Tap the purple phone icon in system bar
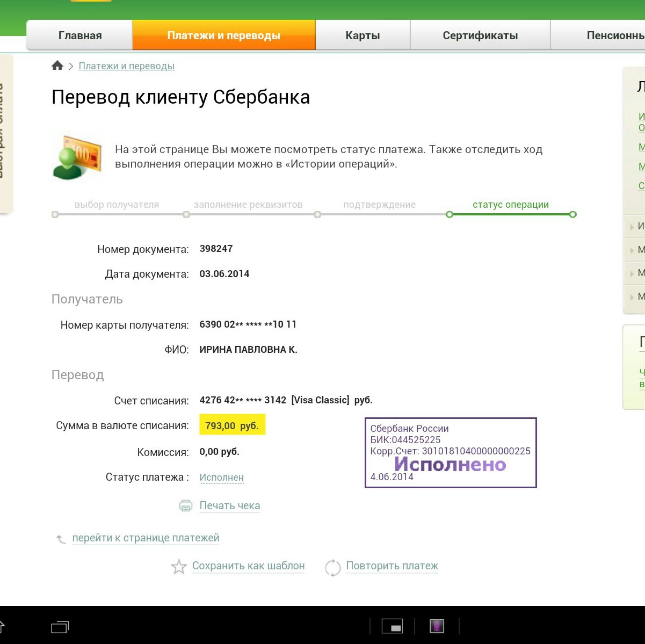 (437, 626)
